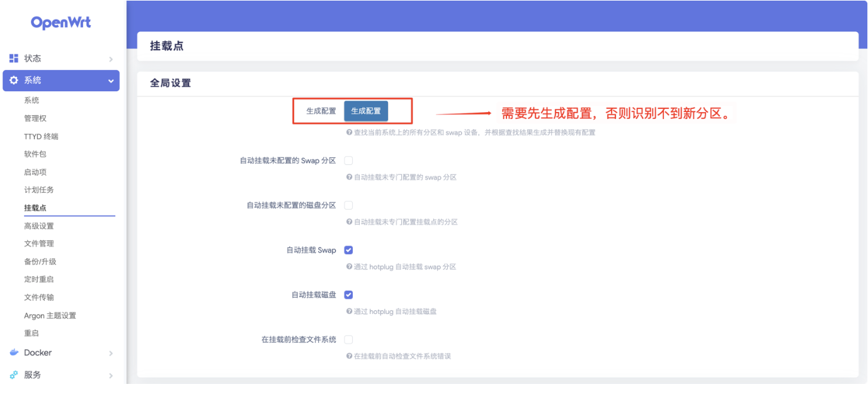Screen dimensions: 868x394
Task: Click help icon beside 在挂载前自动检查文件系统错误 hint
Action: (x=349, y=356)
